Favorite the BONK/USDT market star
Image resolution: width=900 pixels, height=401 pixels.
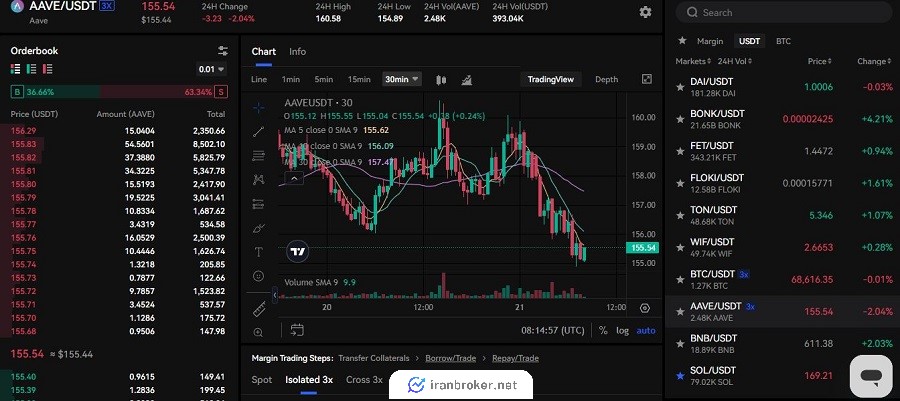click(681, 119)
